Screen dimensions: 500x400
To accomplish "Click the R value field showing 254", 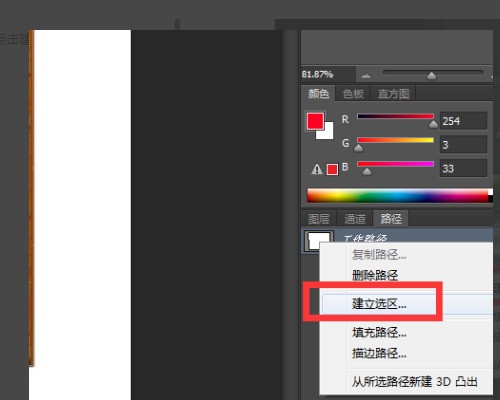I will (463, 121).
